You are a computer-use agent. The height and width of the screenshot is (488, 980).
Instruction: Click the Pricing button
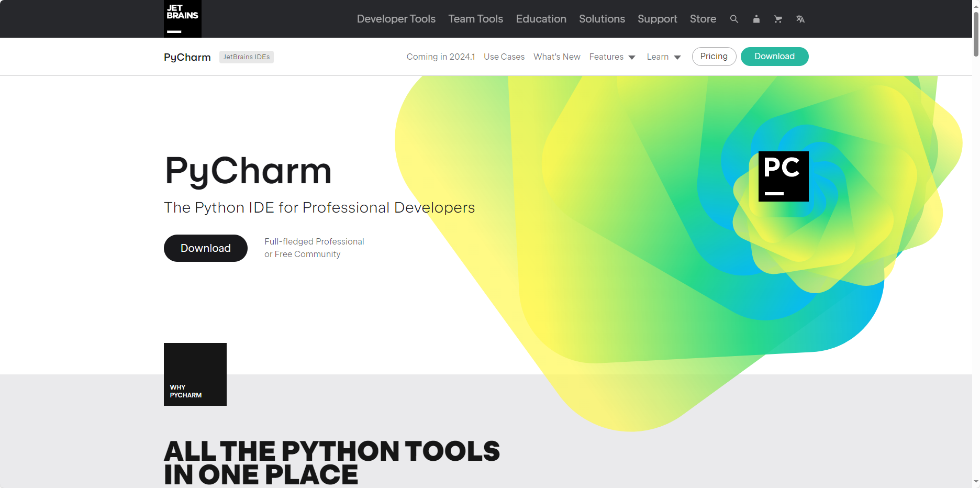[x=714, y=57]
